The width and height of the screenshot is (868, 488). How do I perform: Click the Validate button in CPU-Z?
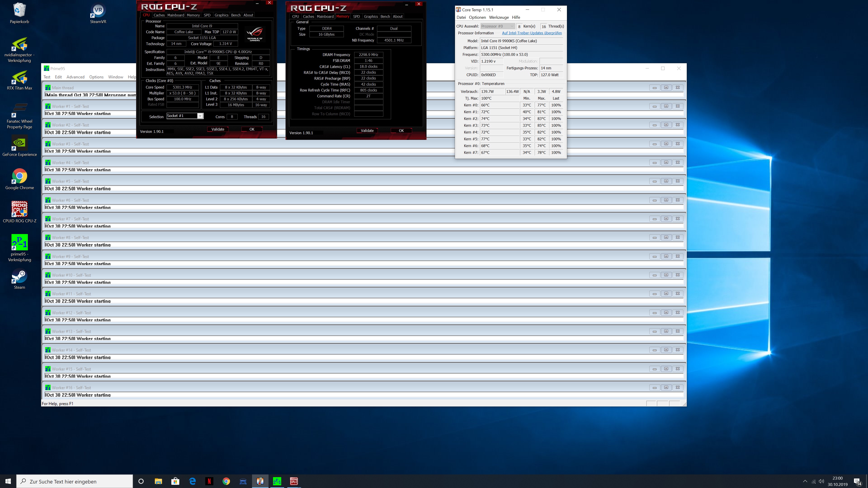tap(217, 129)
